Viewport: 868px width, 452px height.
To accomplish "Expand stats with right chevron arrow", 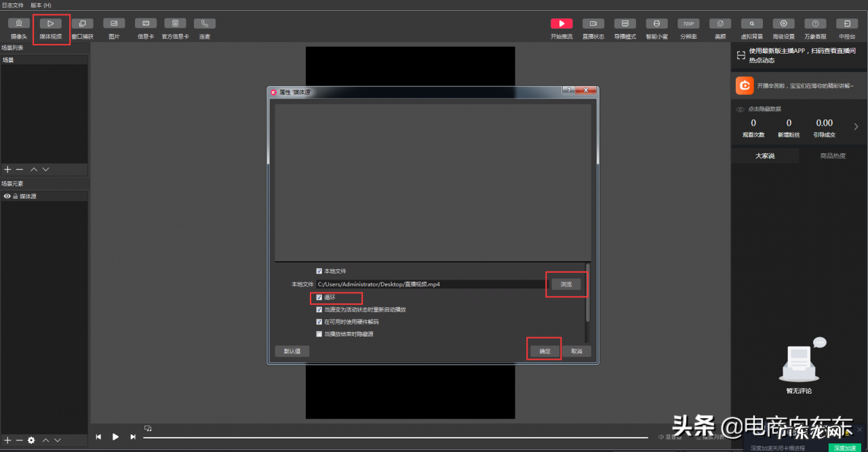I will (x=856, y=126).
